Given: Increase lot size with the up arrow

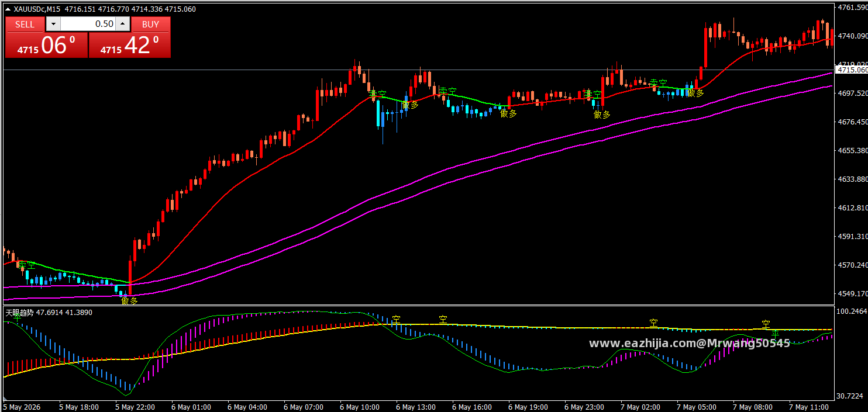Looking at the screenshot, I should point(123,24).
